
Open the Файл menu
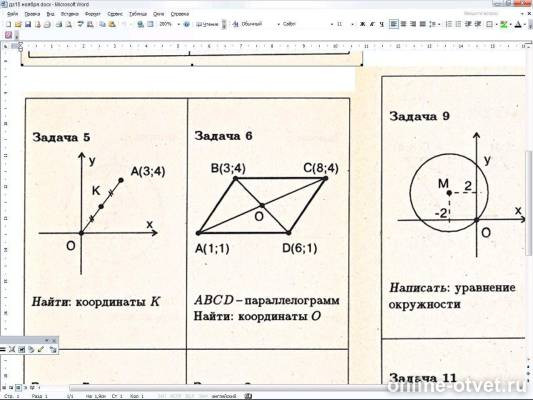coord(12,14)
